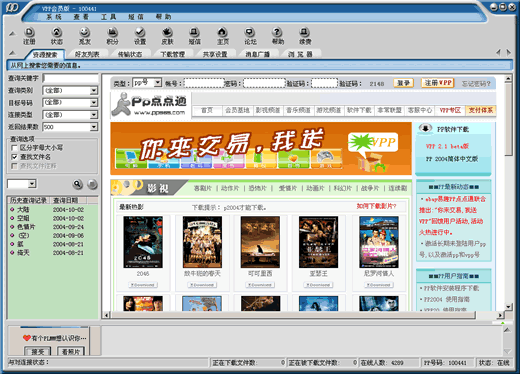The width and height of the screenshot is (520, 374).
Task: Click the heart icon in the message panel
Action: point(27,338)
